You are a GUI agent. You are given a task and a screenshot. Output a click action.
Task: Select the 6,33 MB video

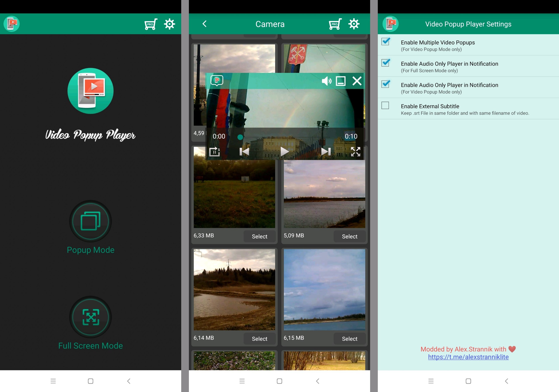[260, 236]
